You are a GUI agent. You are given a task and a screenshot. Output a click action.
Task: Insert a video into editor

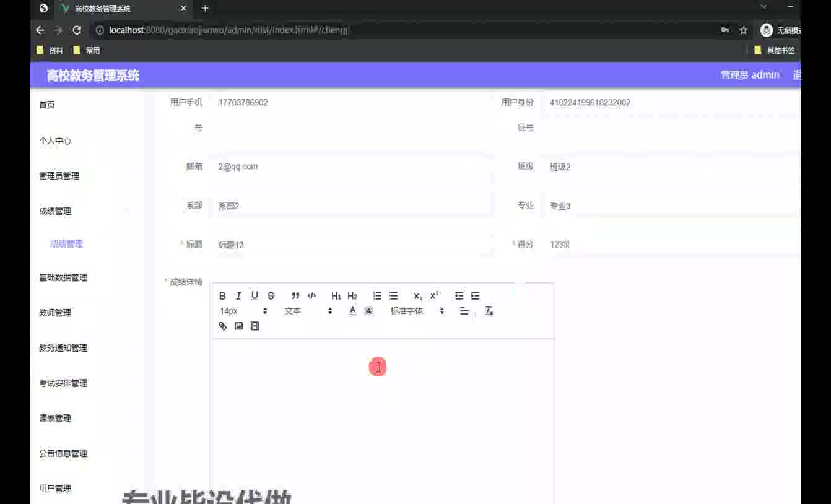click(x=255, y=326)
